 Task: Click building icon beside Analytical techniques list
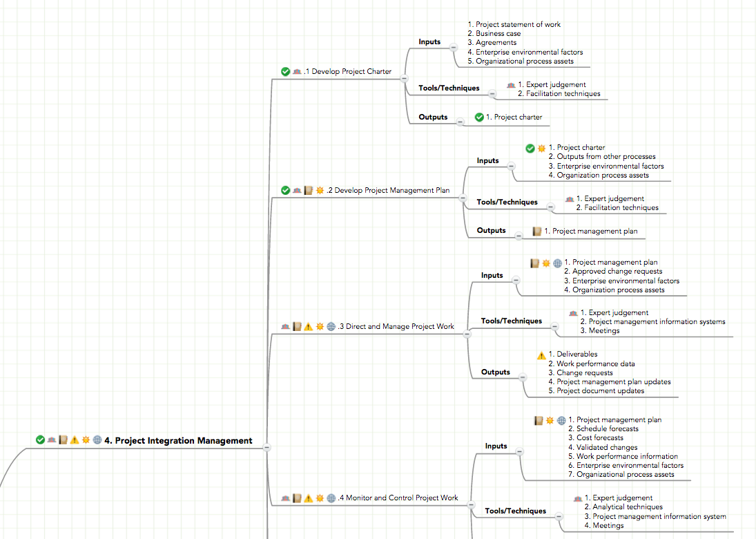[x=578, y=498]
